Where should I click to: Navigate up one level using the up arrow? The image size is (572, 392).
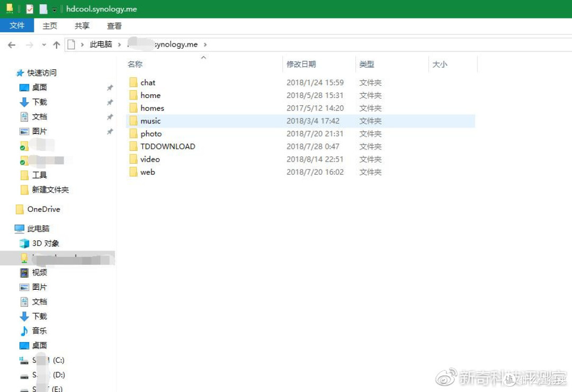56,44
